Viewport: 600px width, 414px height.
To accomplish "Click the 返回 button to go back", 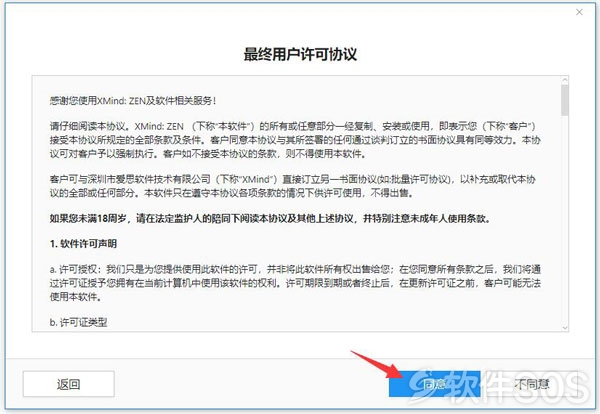I will pos(68,384).
